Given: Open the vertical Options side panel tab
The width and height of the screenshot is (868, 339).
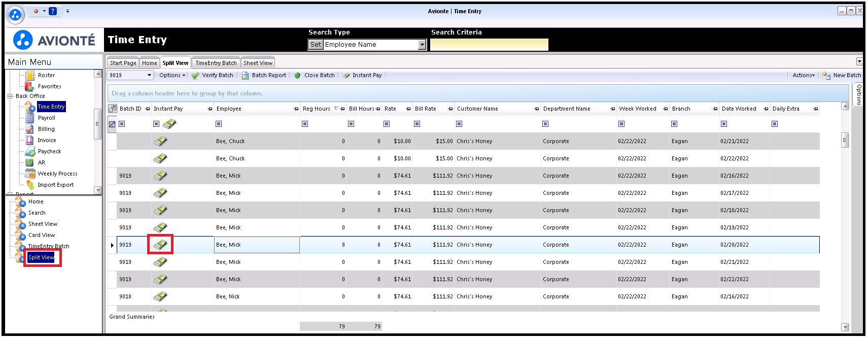Looking at the screenshot, I should [x=858, y=94].
